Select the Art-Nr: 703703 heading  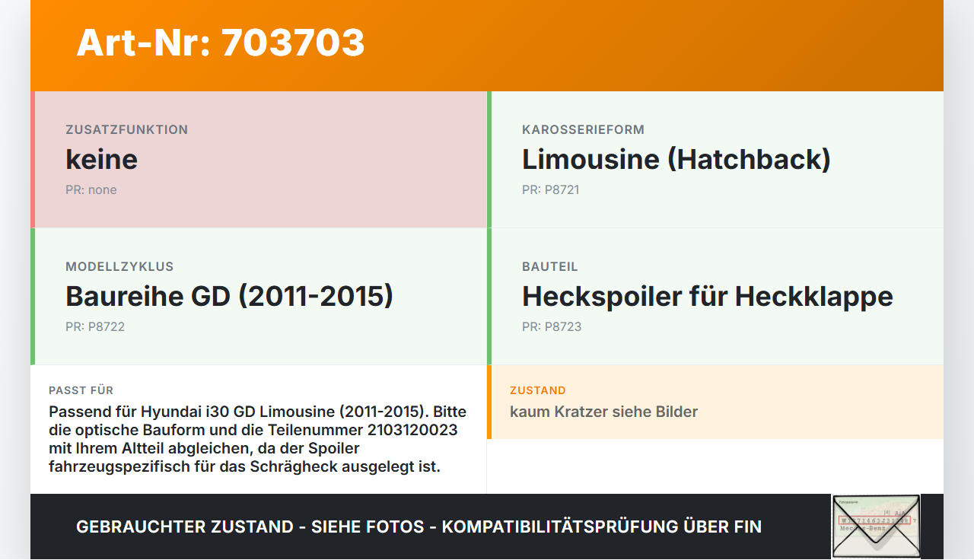pyautogui.click(x=221, y=43)
